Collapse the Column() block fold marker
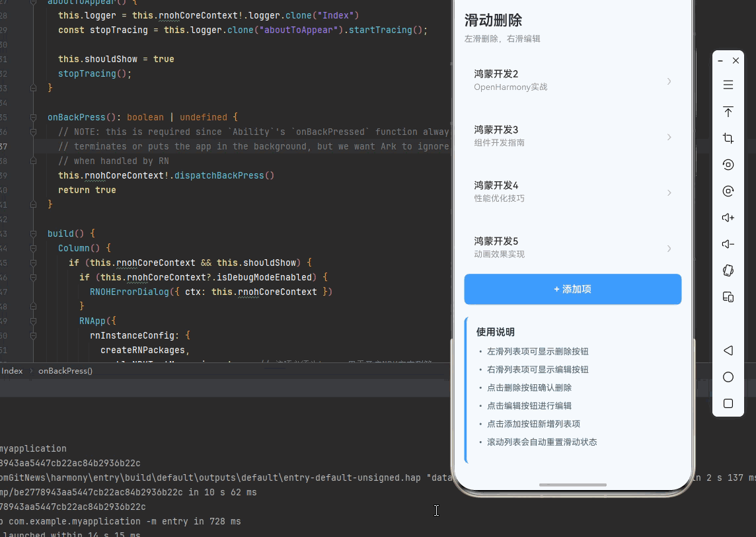 coord(33,248)
